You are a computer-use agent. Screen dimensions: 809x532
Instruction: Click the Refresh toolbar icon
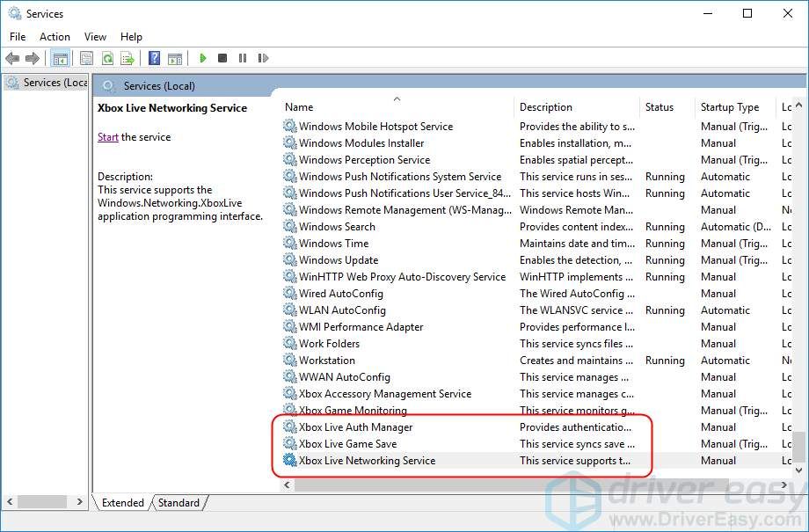[x=107, y=58]
